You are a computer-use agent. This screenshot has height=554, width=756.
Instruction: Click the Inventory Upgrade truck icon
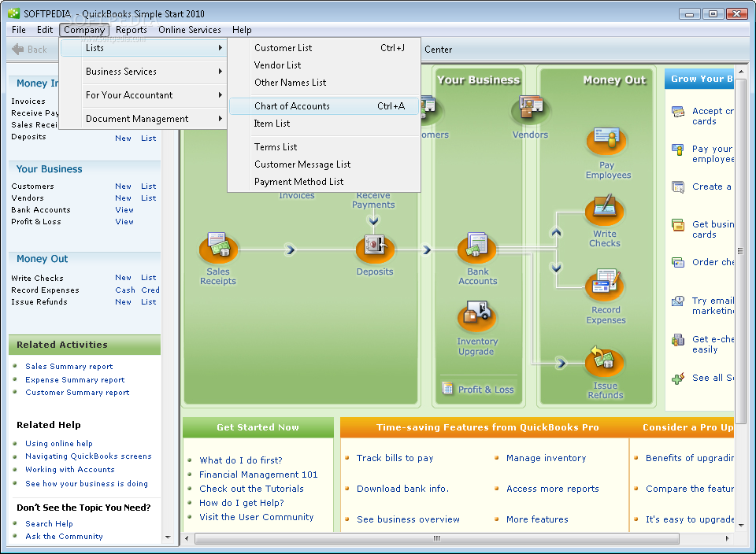click(x=477, y=316)
